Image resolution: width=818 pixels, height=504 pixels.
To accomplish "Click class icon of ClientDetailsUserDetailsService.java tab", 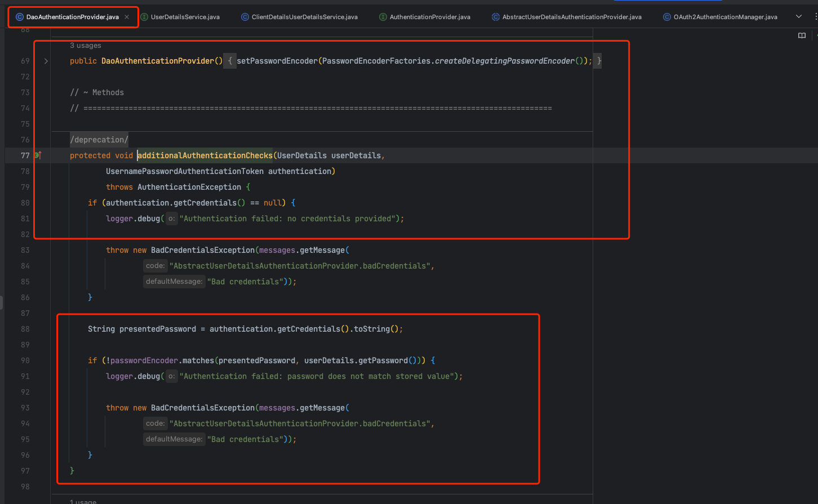I will click(245, 17).
